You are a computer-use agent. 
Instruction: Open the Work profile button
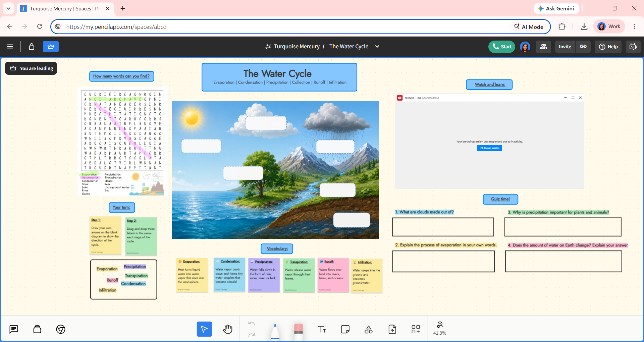pyautogui.click(x=609, y=26)
